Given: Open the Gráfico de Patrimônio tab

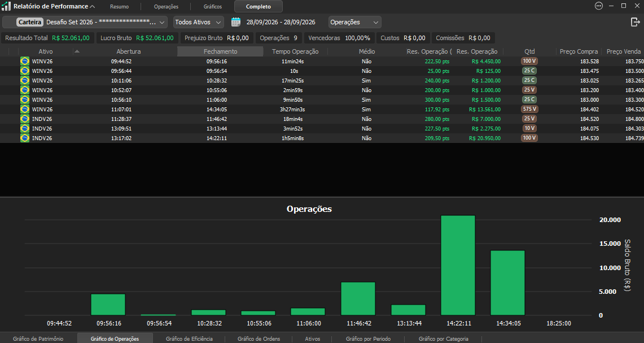Looking at the screenshot, I should coord(38,339).
